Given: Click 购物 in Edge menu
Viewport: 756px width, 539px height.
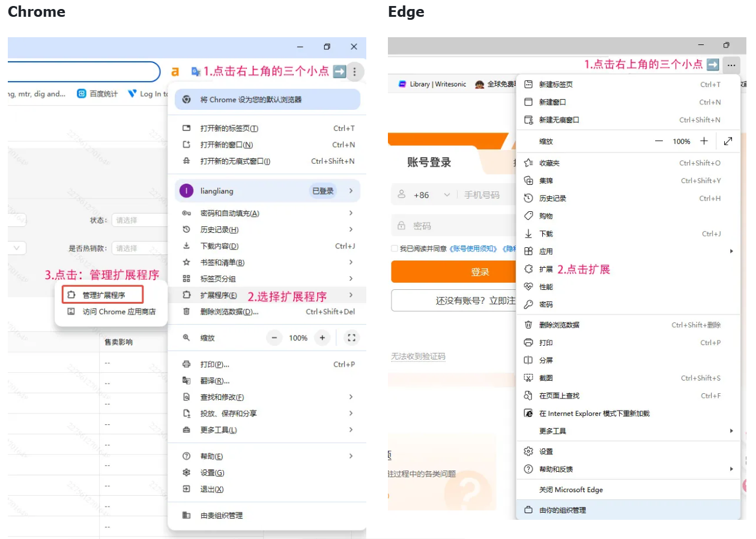Looking at the screenshot, I should point(628,215).
